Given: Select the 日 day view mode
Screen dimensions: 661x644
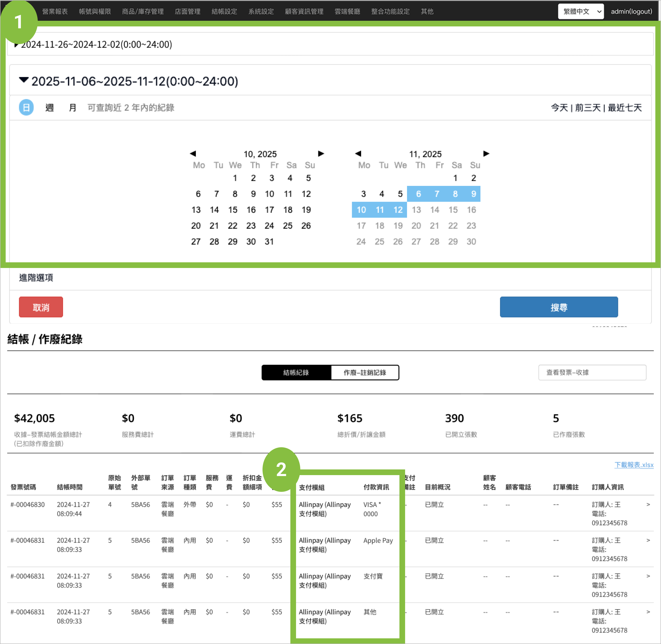Looking at the screenshot, I should click(x=26, y=108).
